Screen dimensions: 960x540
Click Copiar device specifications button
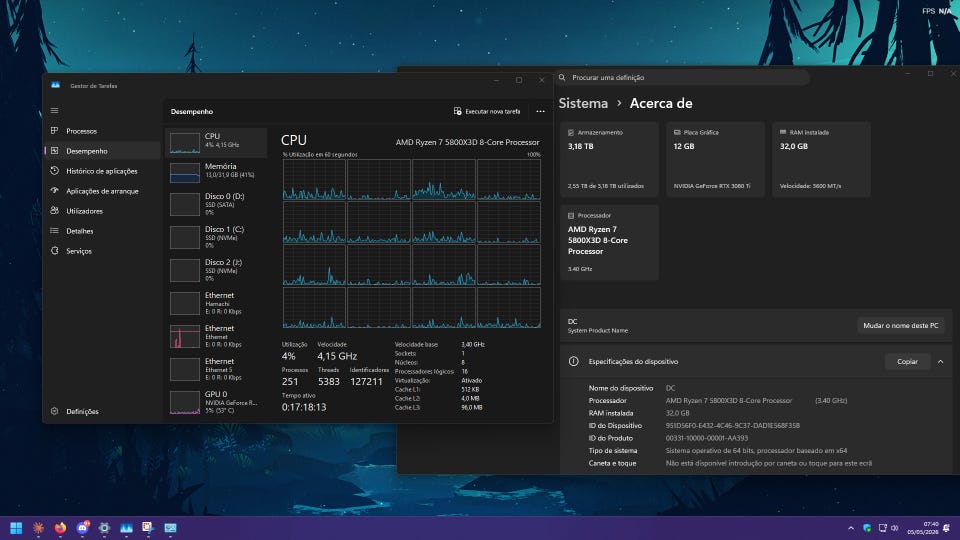(x=907, y=362)
